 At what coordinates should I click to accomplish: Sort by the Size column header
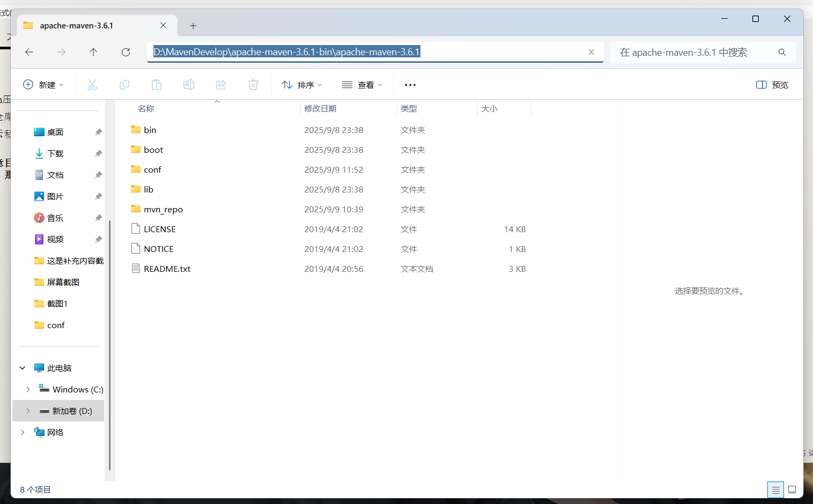pos(503,108)
